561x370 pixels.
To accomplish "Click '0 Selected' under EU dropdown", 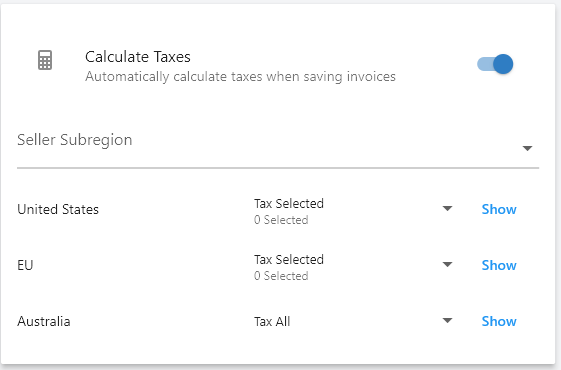I will click(x=281, y=276).
